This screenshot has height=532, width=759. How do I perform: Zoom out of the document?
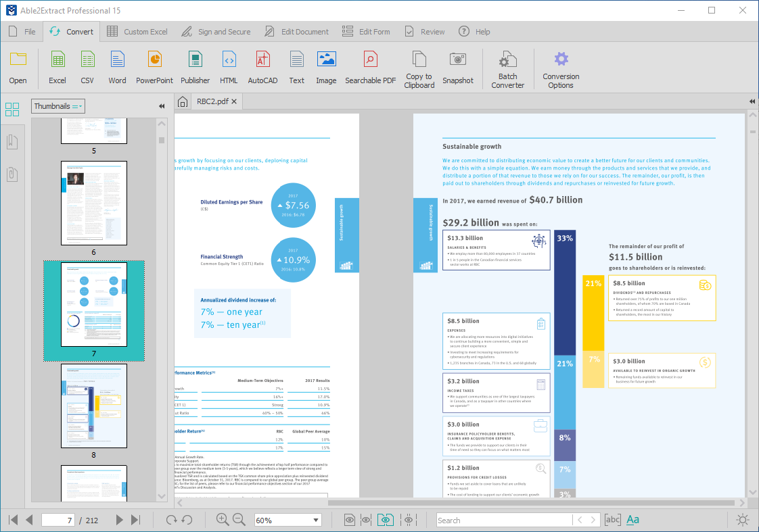[x=239, y=519]
